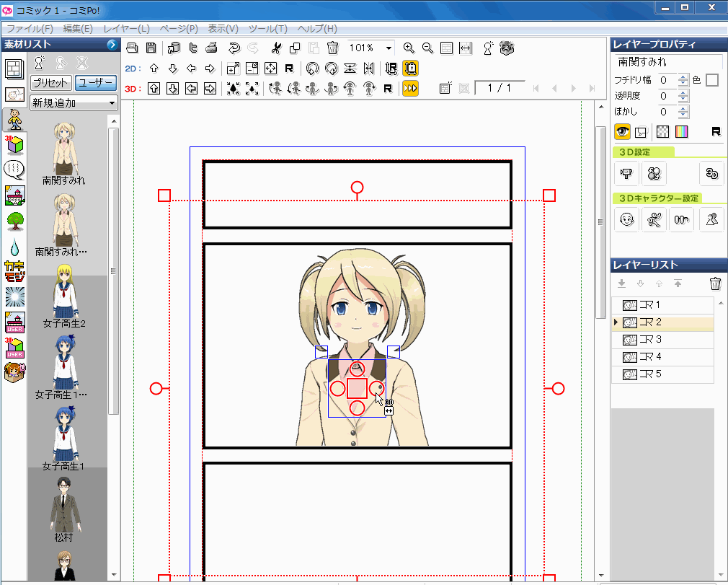This screenshot has height=585, width=728.
Task: Open the character pose settings icon
Action: pos(654,220)
